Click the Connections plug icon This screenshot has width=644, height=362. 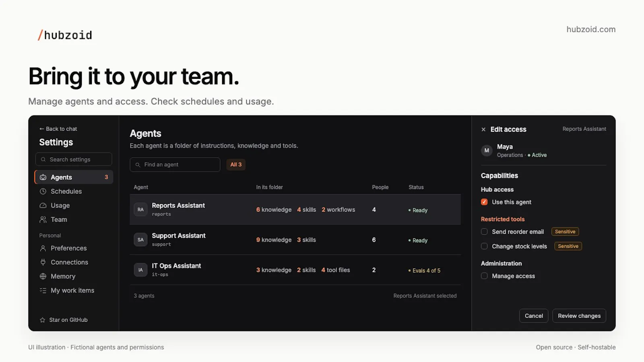(43, 262)
